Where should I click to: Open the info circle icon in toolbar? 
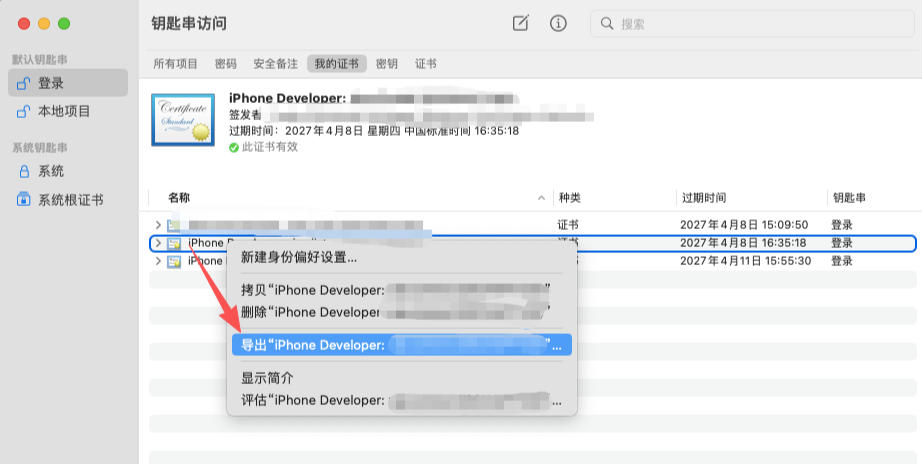tap(558, 23)
